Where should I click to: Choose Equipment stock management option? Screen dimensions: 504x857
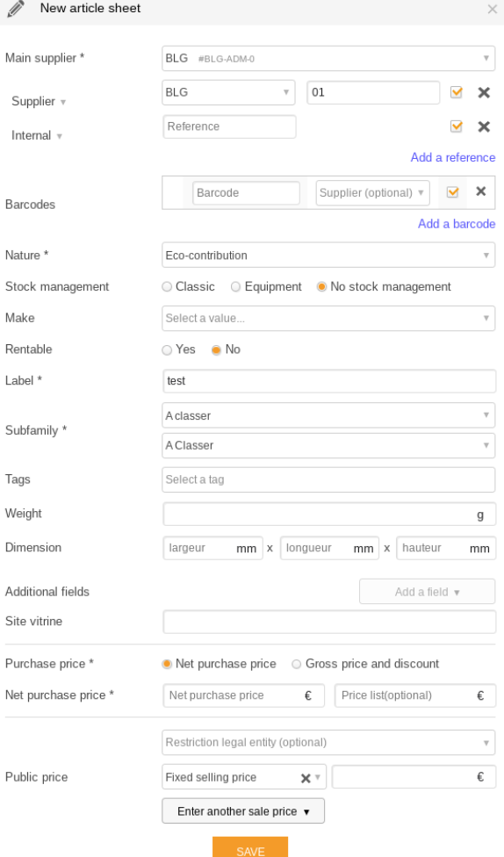tap(235, 287)
